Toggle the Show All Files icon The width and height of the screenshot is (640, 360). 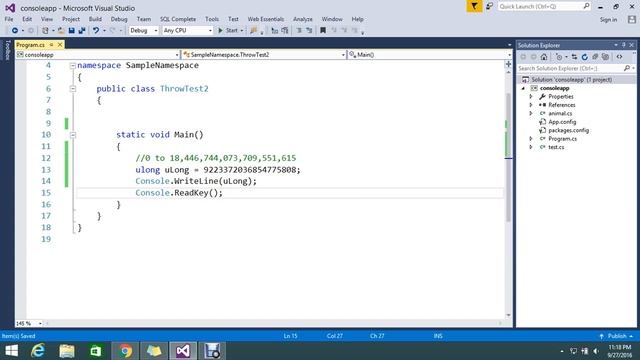[605, 57]
